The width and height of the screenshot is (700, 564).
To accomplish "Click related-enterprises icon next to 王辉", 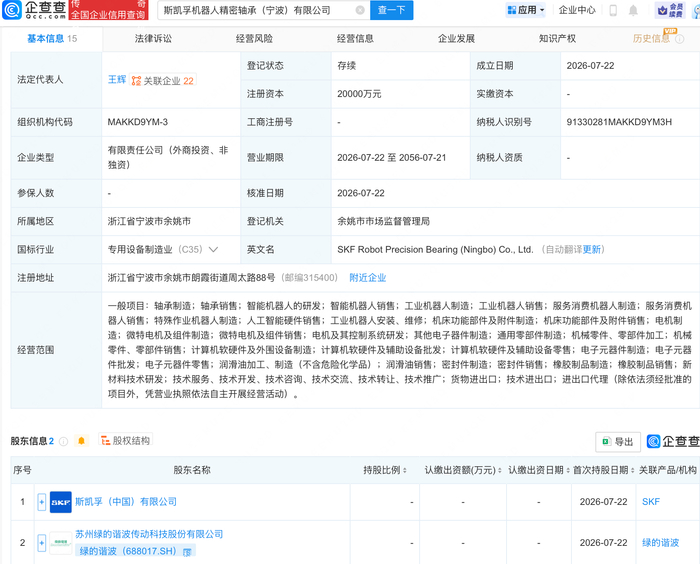I will 137,81.
